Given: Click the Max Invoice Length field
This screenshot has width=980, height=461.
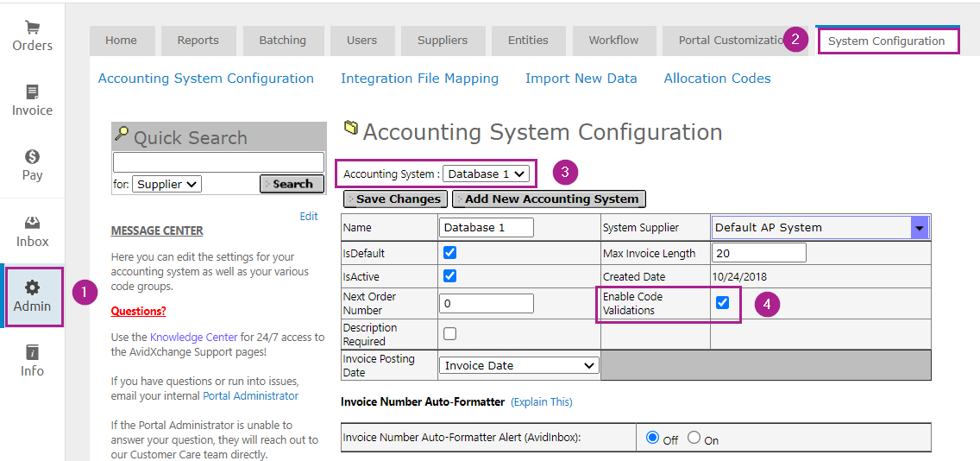Looking at the screenshot, I should click(x=759, y=253).
